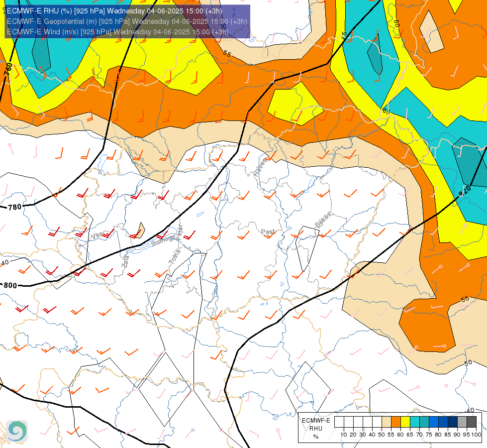Click the '800' geopotential contour label
487x448 pixels.
(x=10, y=285)
